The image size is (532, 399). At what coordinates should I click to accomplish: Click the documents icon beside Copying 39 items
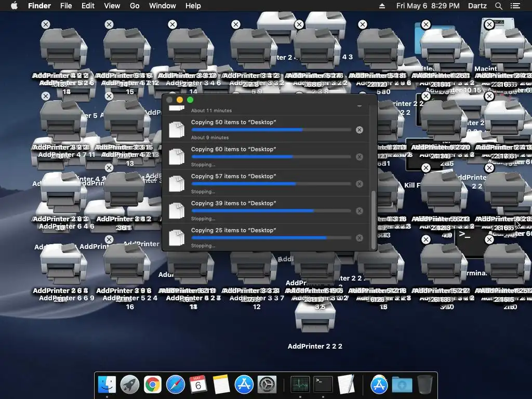[x=177, y=211]
